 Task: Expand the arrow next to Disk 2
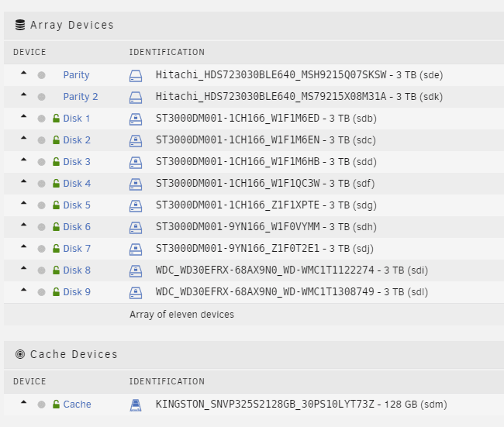(x=23, y=138)
